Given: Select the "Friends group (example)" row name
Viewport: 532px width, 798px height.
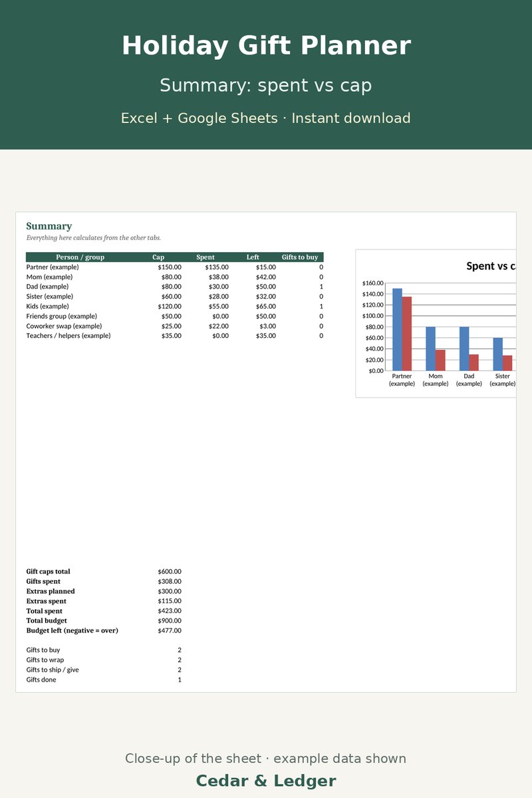Looking at the screenshot, I should click(61, 316).
